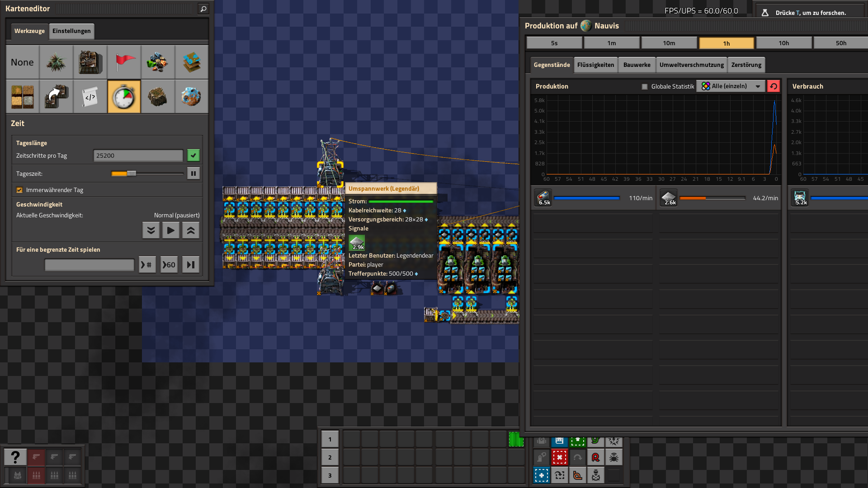868x488 pixels.
Task: Click the blue blueprint selection shortcut
Action: (541, 475)
